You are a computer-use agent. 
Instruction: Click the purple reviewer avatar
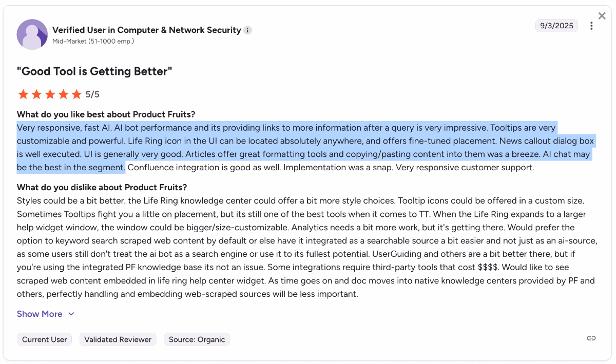(x=32, y=34)
